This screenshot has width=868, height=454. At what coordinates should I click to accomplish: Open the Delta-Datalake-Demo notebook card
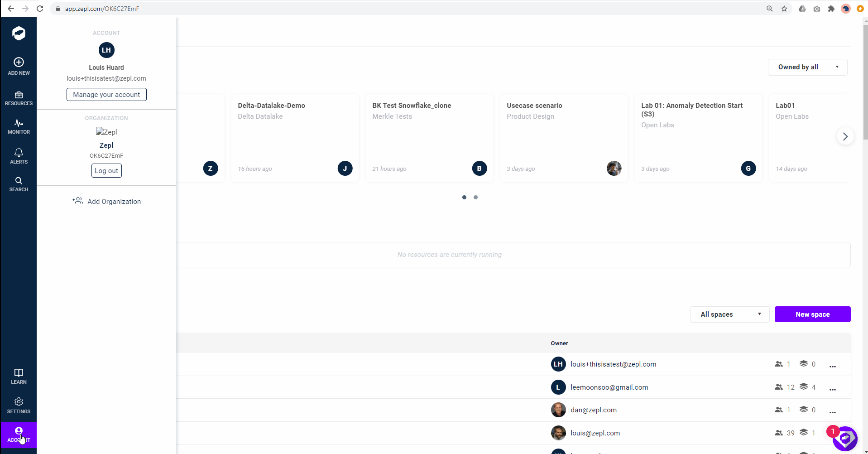pos(295,138)
